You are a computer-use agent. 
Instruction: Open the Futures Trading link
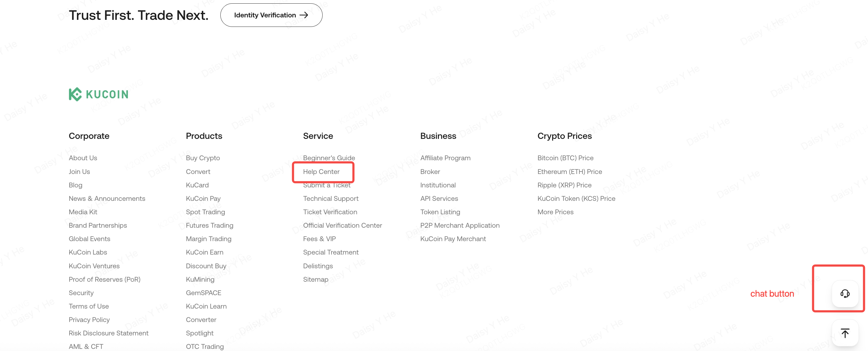[x=209, y=225]
